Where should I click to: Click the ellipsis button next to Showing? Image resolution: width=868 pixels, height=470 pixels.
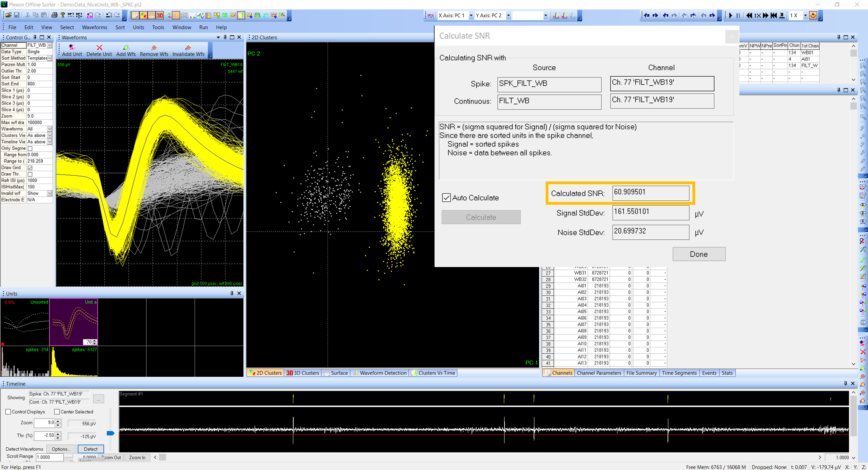click(98, 399)
